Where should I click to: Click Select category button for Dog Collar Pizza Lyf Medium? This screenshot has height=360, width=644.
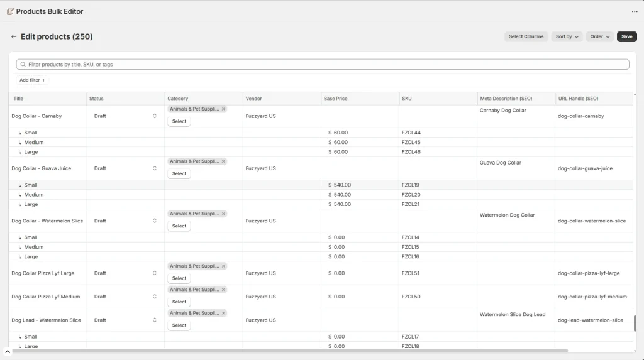click(179, 302)
